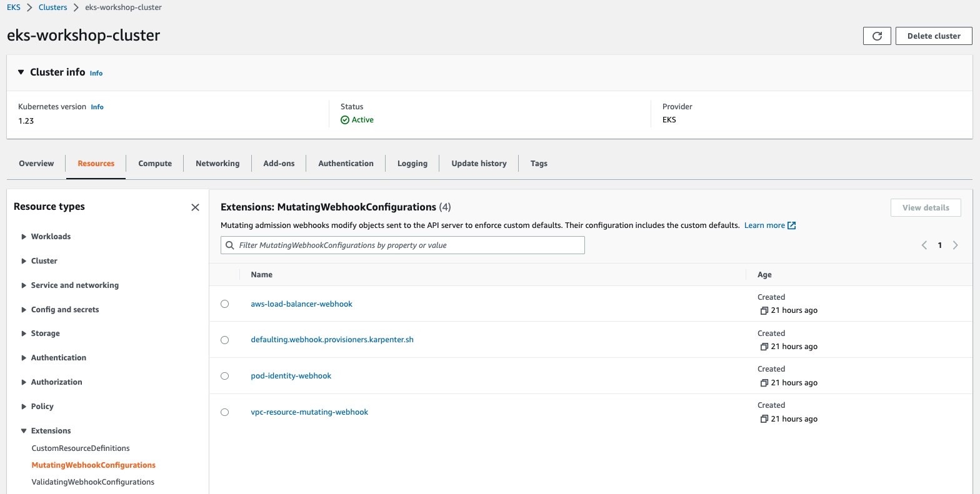The height and width of the screenshot is (494, 980).
Task: Select the aws-load-balancer-webhook radio button
Action: pos(225,304)
